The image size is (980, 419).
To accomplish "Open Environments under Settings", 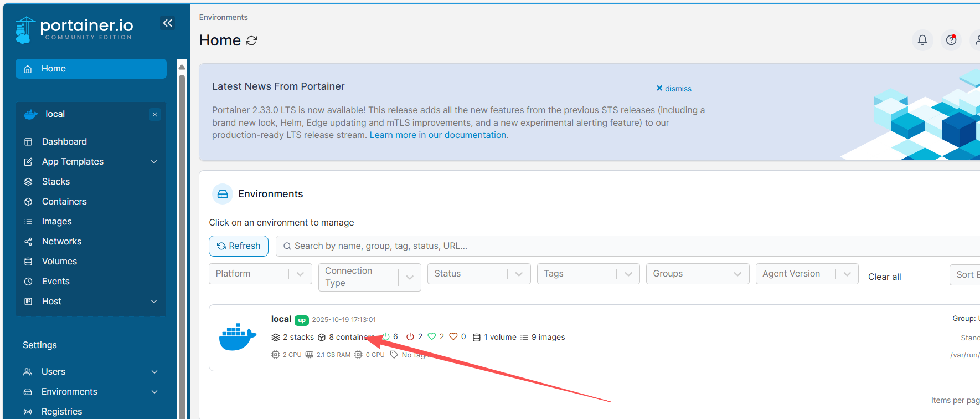I will coord(69,391).
